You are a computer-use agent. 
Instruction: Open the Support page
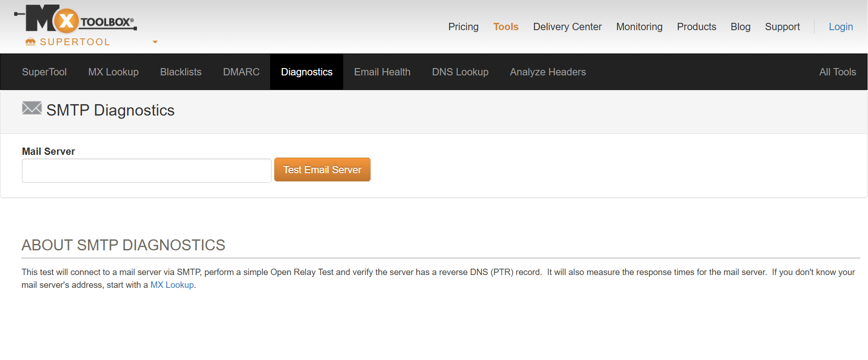pos(782,27)
